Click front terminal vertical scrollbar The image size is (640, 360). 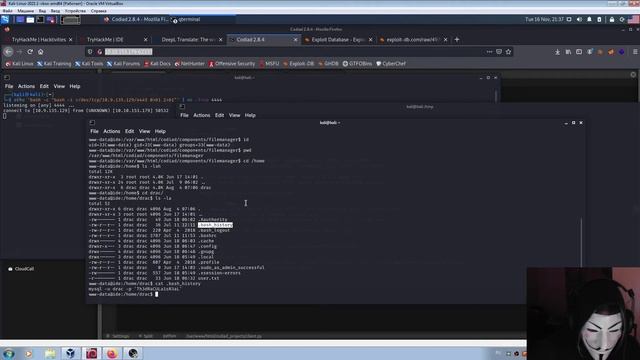click(x=581, y=242)
